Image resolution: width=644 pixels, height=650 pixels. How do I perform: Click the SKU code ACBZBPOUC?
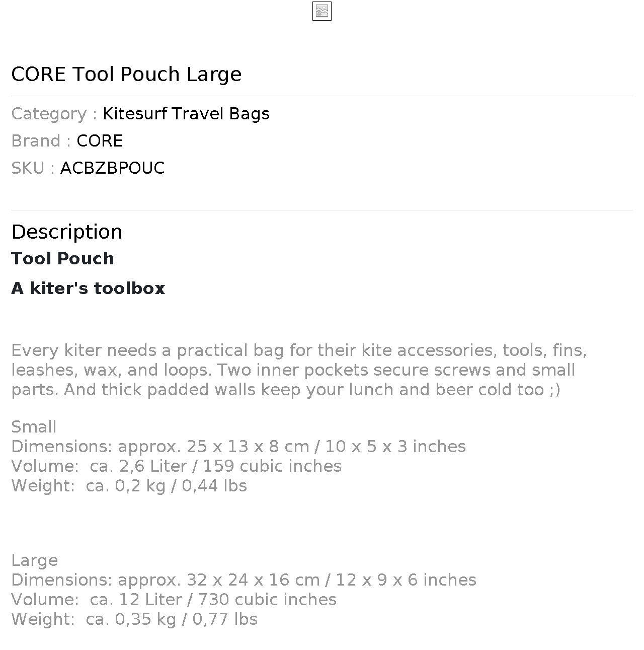[x=112, y=168]
